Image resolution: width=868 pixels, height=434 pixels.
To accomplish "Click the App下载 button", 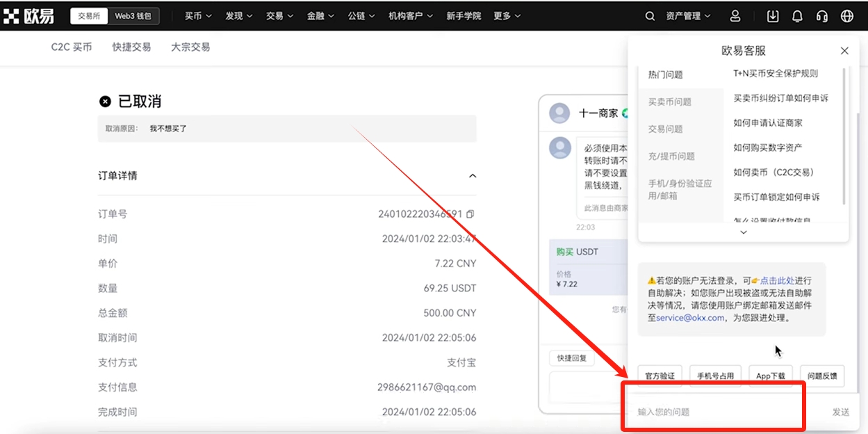I will click(771, 376).
